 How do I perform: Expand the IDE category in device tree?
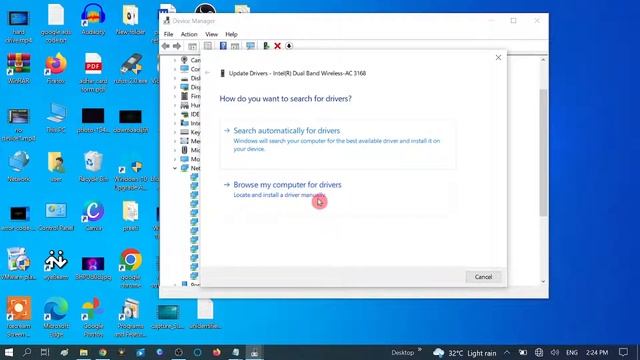(175, 114)
